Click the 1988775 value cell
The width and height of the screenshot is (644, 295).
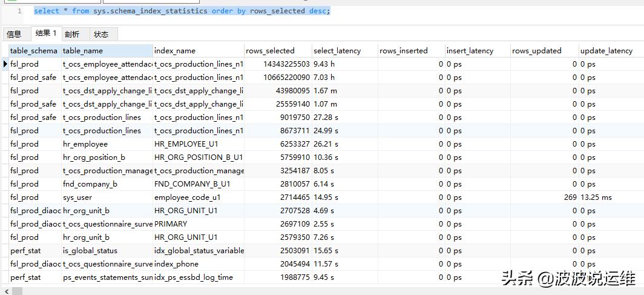tap(278, 278)
